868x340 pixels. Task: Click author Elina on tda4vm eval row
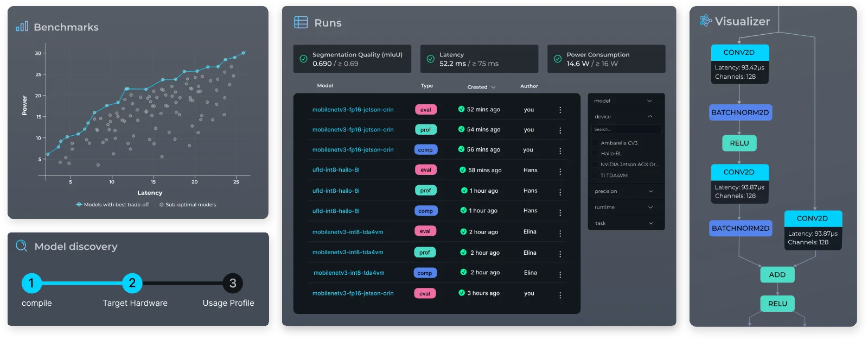(529, 231)
